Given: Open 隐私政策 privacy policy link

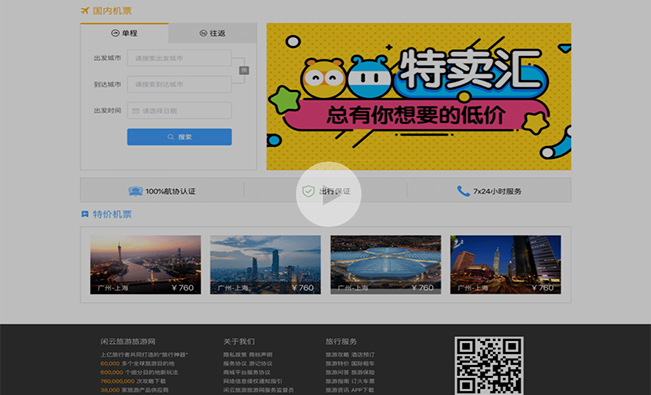Looking at the screenshot, I should tap(235, 355).
